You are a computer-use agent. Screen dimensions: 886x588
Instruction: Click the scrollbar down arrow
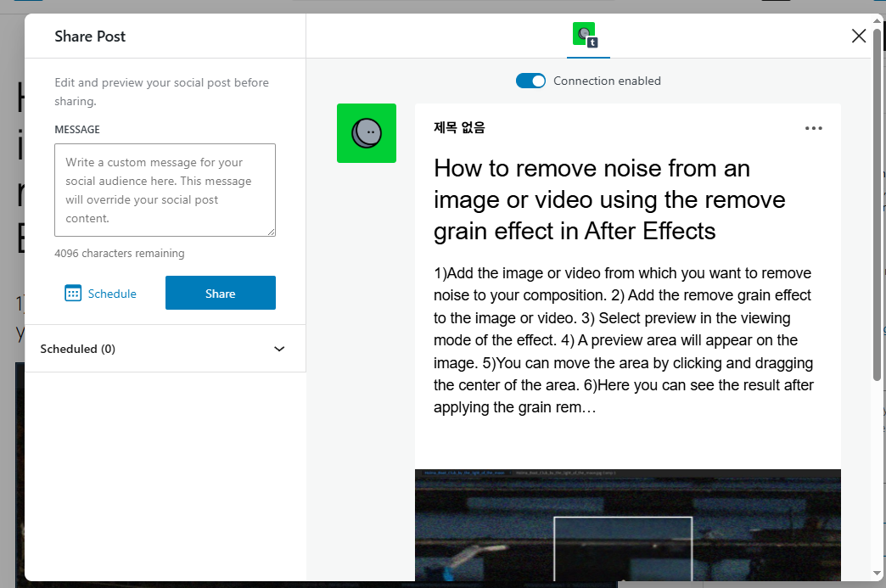click(x=877, y=573)
